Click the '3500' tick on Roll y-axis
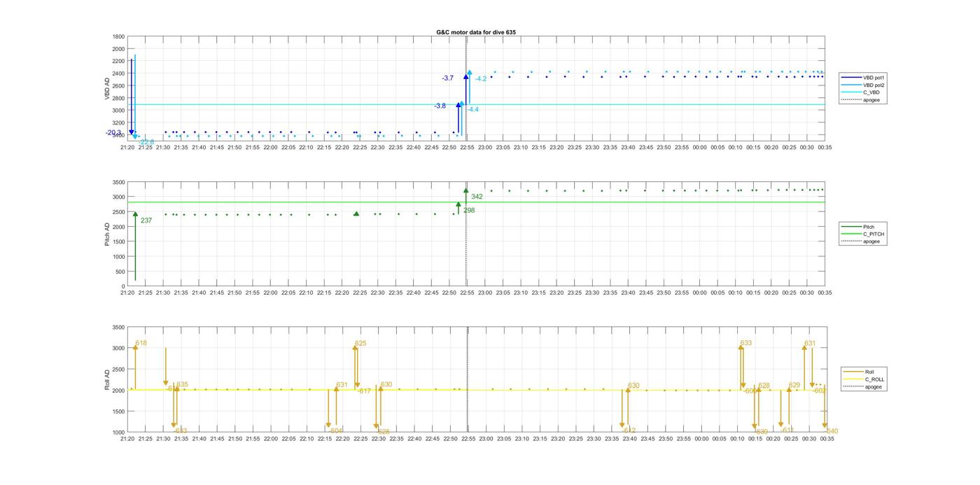 [x=119, y=328]
